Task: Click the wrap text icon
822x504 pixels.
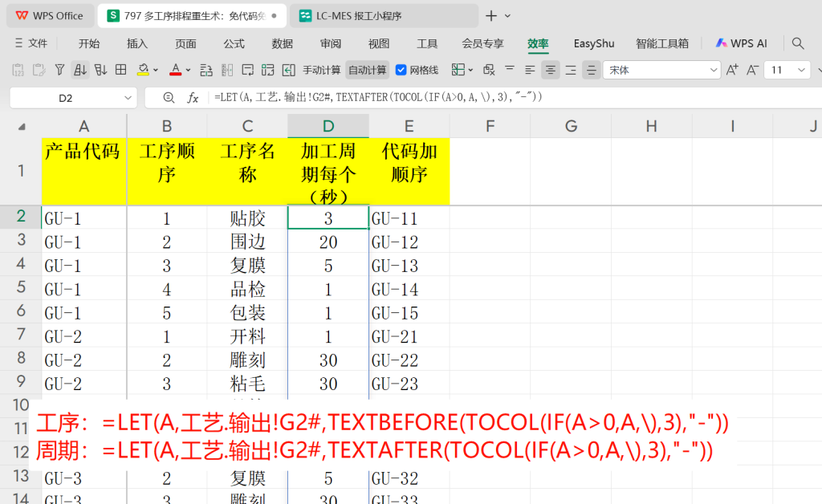Action: pos(247,70)
